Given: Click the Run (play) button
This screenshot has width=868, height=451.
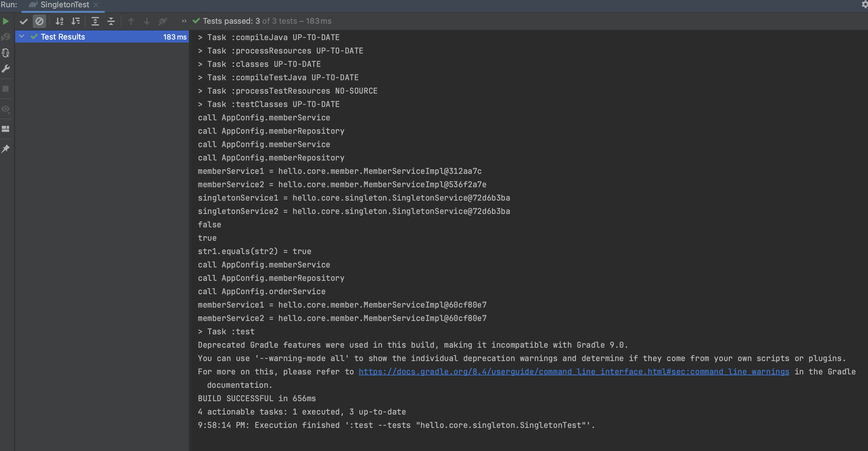Looking at the screenshot, I should pyautogui.click(x=6, y=21).
